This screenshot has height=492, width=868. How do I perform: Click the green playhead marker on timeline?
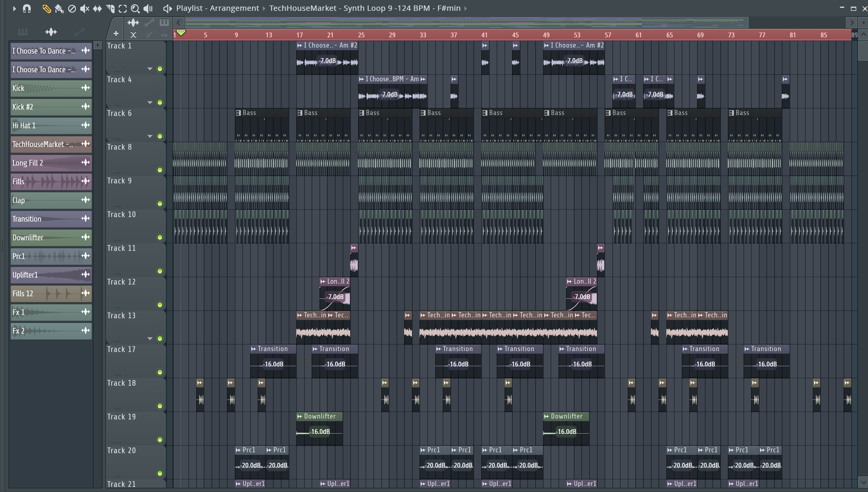(x=181, y=33)
